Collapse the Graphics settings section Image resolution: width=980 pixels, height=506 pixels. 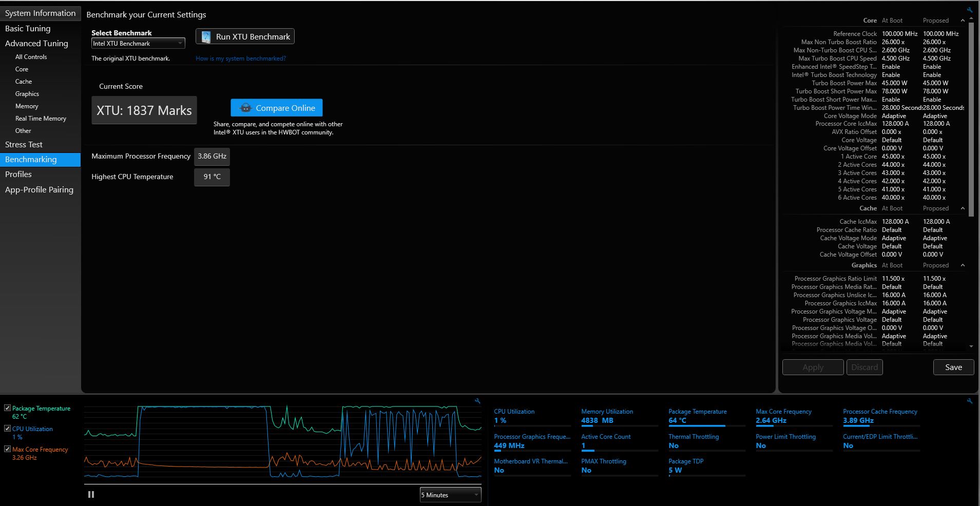click(963, 265)
